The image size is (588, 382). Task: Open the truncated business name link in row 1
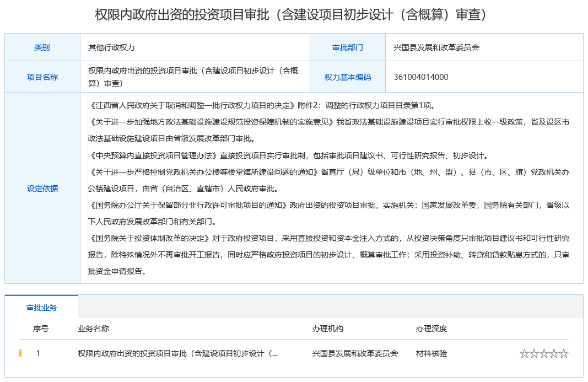point(178,353)
